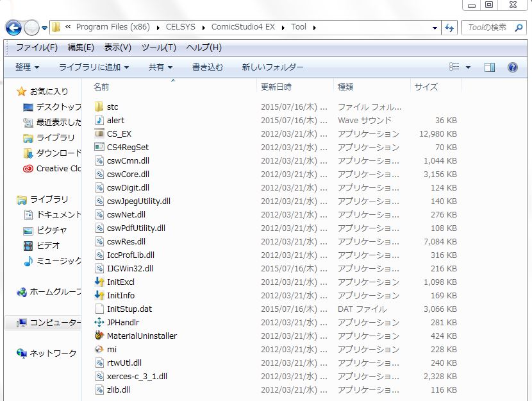
Task: Select the JPHandlr application icon
Action: pos(99,322)
